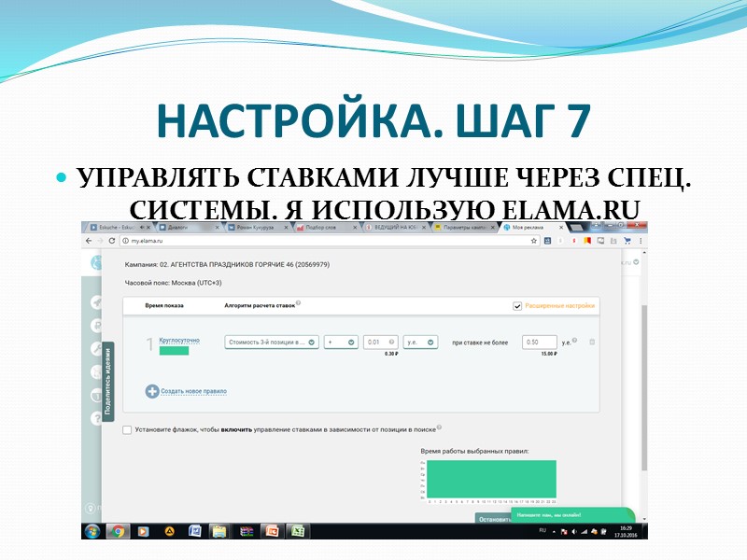Open WinRAR from the taskbar

pos(247,531)
